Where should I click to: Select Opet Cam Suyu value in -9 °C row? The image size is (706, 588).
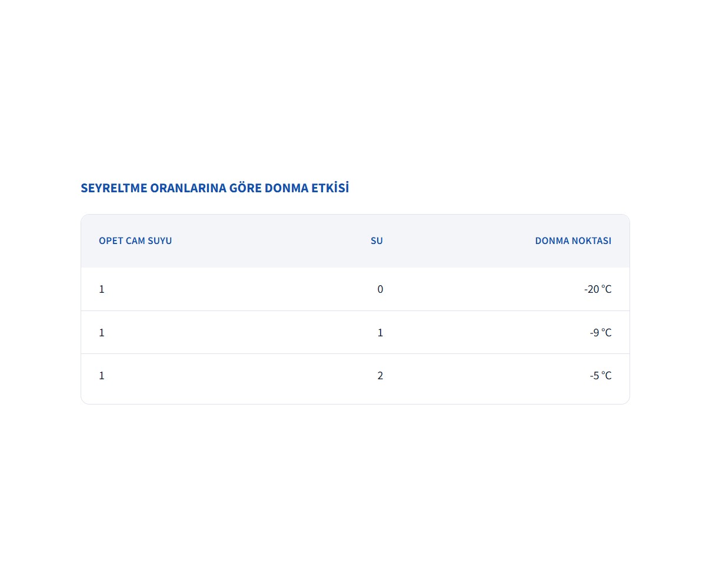(102, 333)
